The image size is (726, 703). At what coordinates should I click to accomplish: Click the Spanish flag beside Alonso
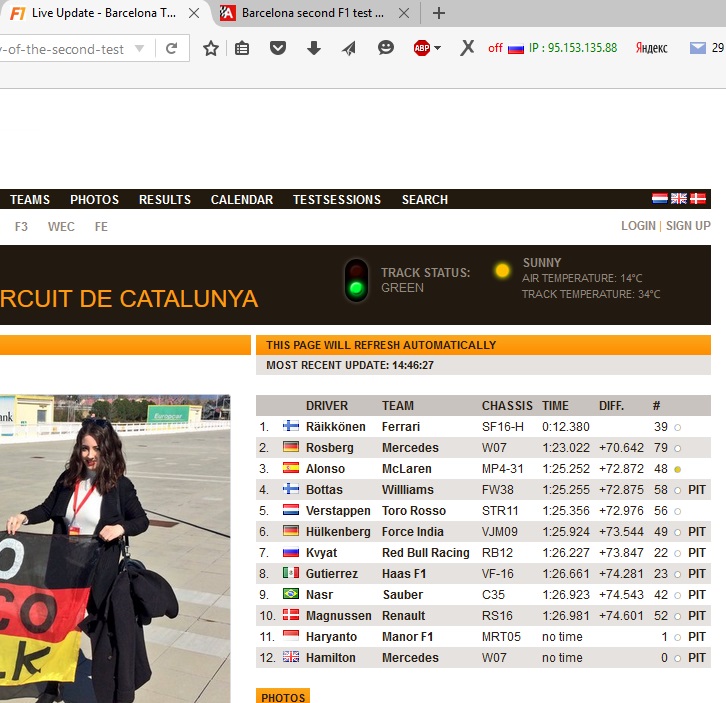tap(291, 468)
